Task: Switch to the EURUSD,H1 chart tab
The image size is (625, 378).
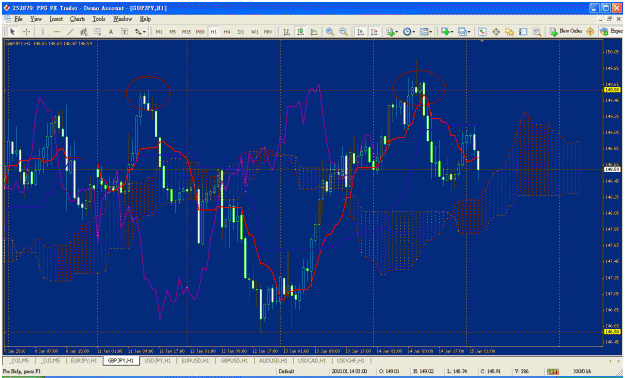Action: pos(195,361)
